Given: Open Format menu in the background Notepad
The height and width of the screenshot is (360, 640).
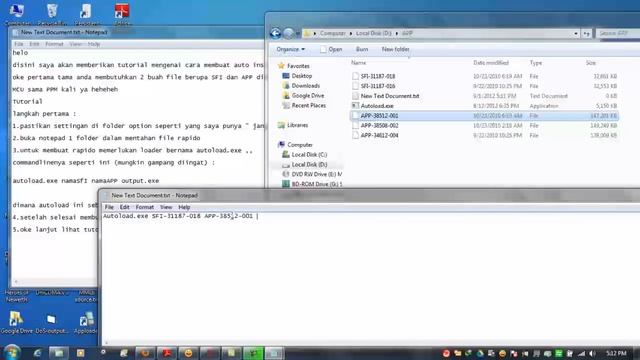Looking at the screenshot, I should click(54, 44).
